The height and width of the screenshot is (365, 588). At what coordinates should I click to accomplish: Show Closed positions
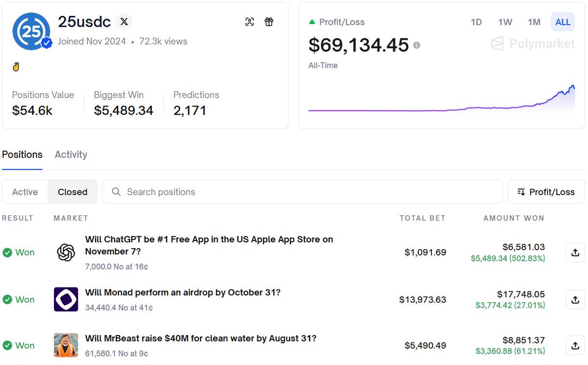73,192
